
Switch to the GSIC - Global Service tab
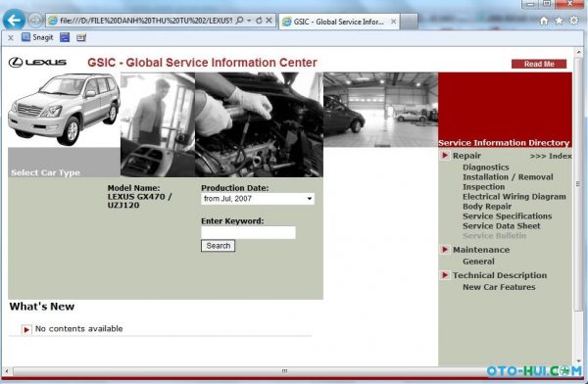339,22
